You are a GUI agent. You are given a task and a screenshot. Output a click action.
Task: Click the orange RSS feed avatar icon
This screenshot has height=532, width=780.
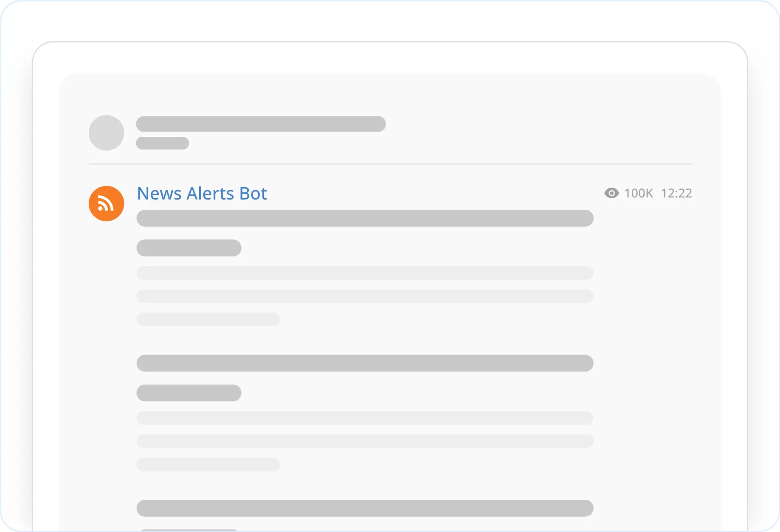click(x=106, y=203)
